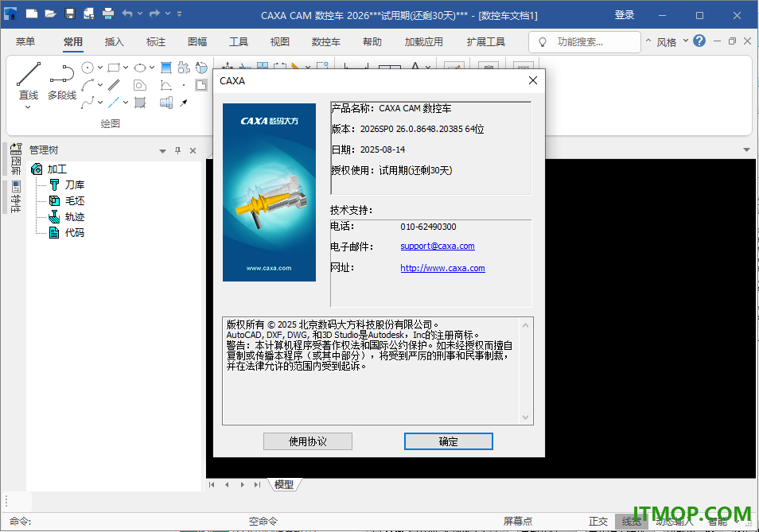Switch to the 扩展工具 ribbon tab

486,41
